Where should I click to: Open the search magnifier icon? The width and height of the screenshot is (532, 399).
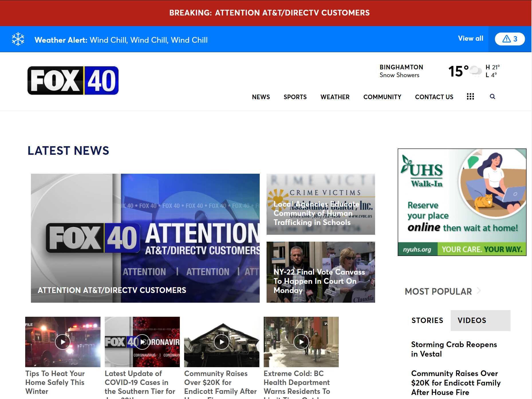pyautogui.click(x=492, y=97)
